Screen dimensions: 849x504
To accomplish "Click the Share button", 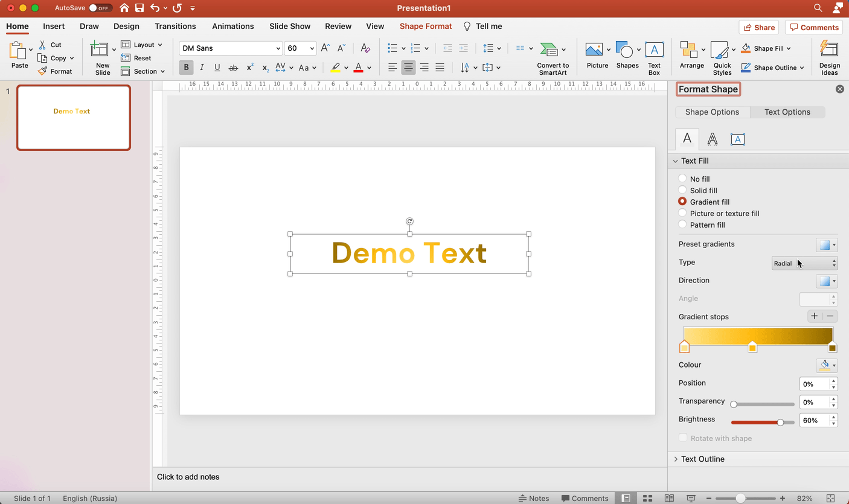I will pyautogui.click(x=759, y=27).
